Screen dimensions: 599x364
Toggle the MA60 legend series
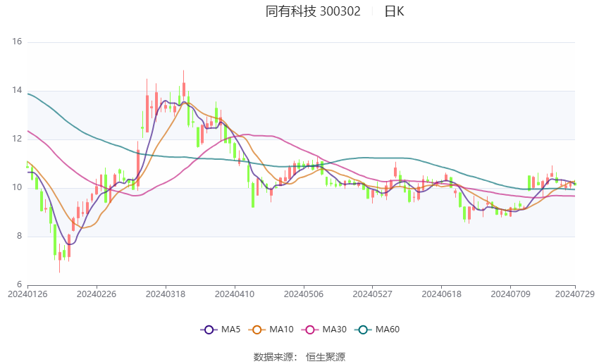click(377, 330)
